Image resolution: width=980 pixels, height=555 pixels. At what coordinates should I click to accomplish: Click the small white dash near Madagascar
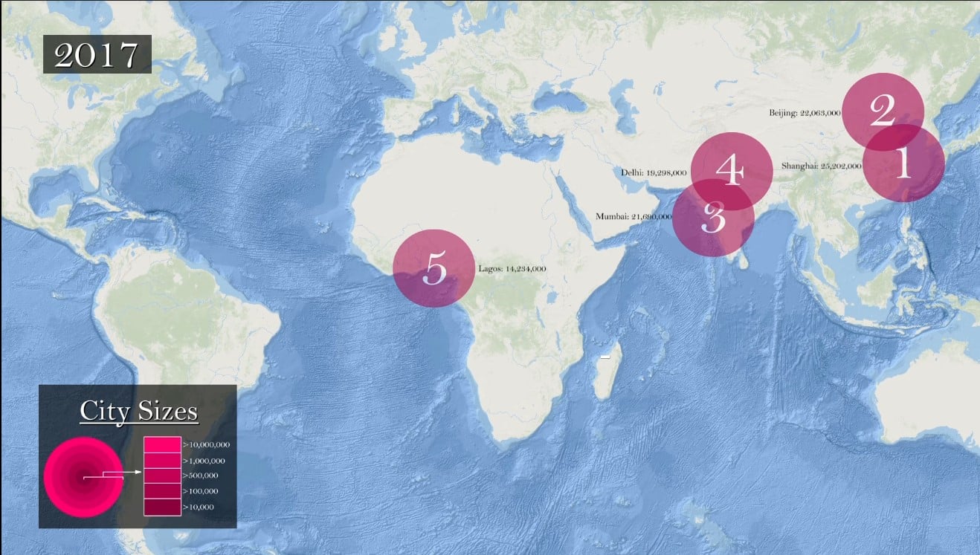click(x=605, y=357)
